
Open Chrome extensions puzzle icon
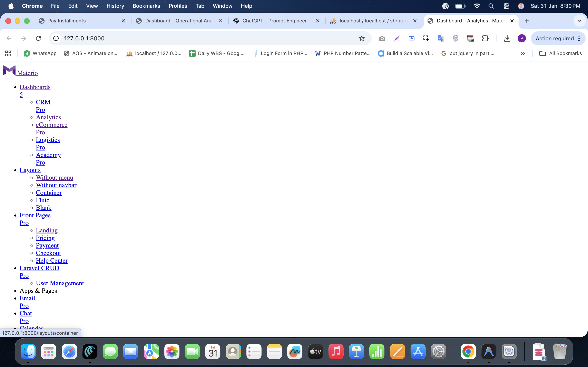coord(485,38)
